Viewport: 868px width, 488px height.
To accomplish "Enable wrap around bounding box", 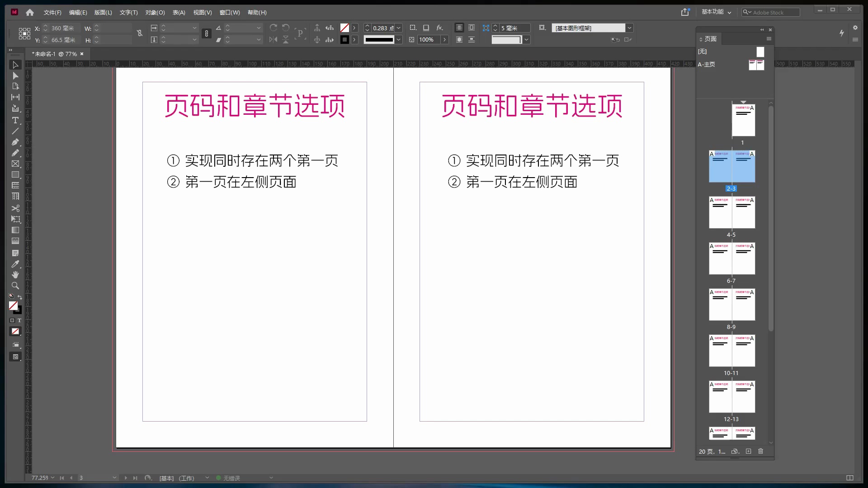I will 471,28.
